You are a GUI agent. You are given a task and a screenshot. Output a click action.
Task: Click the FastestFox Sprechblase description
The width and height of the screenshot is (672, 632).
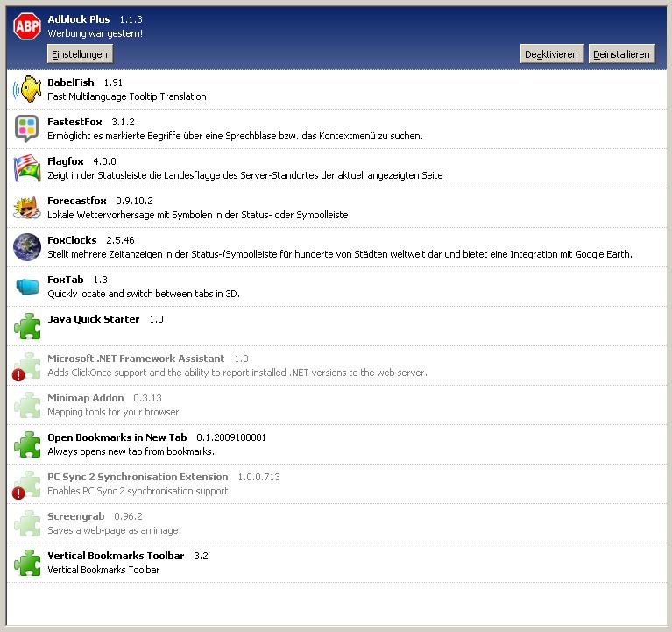(236, 136)
